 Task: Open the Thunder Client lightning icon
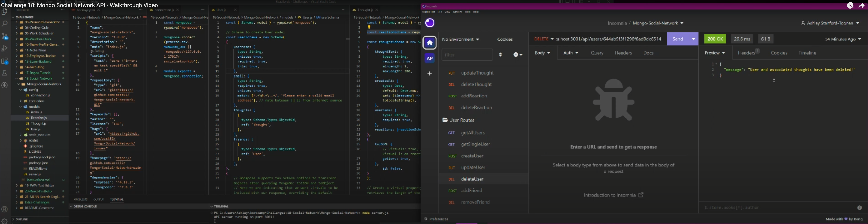[x=5, y=85]
